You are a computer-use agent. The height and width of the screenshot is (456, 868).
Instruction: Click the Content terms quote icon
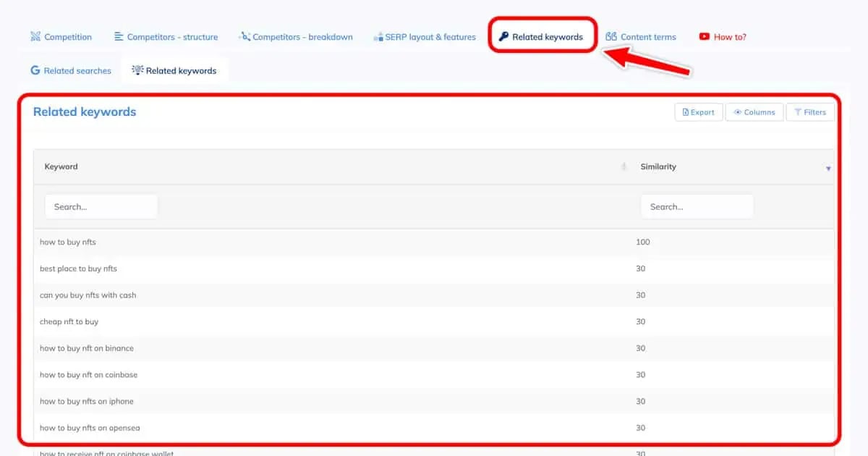611,37
